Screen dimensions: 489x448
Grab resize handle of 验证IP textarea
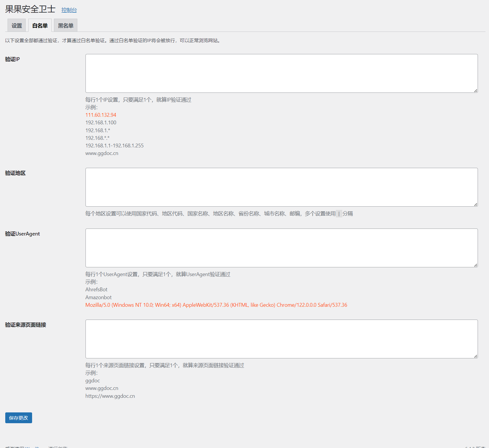coord(476,91)
